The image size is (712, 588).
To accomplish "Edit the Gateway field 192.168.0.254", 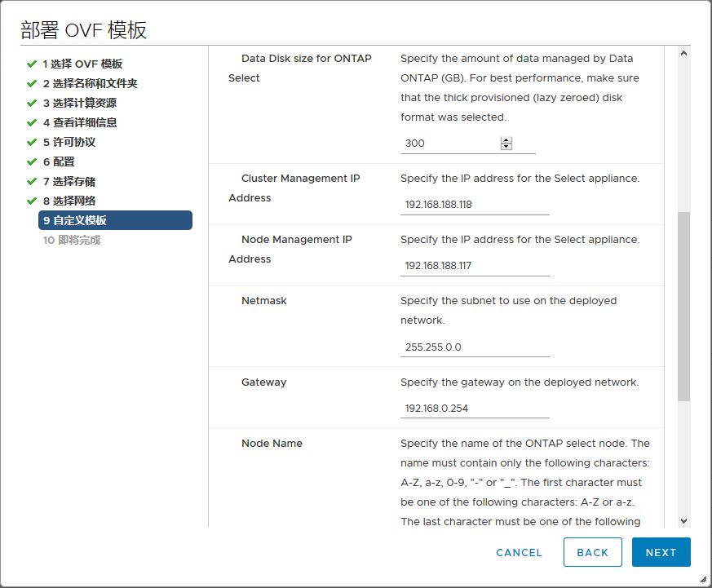I will (x=475, y=409).
